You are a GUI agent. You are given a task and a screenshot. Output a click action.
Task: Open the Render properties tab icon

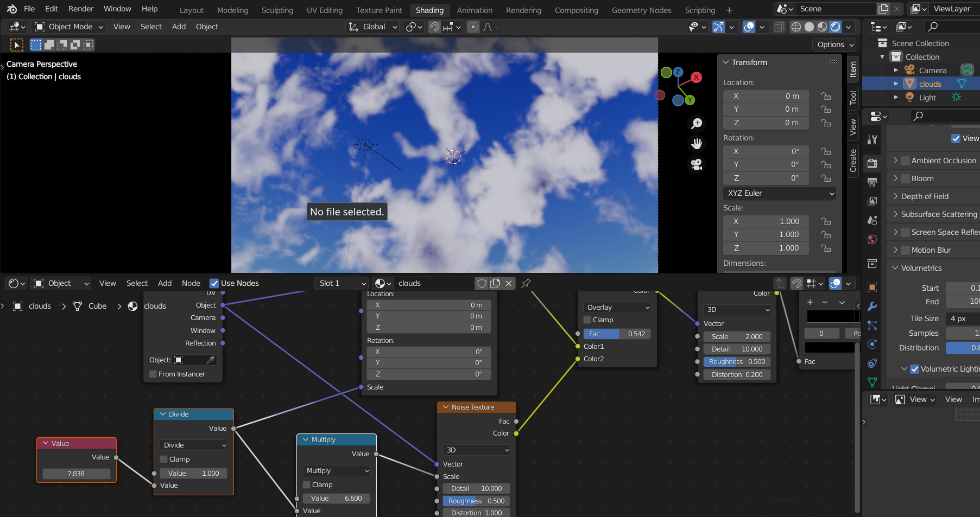[x=872, y=163]
